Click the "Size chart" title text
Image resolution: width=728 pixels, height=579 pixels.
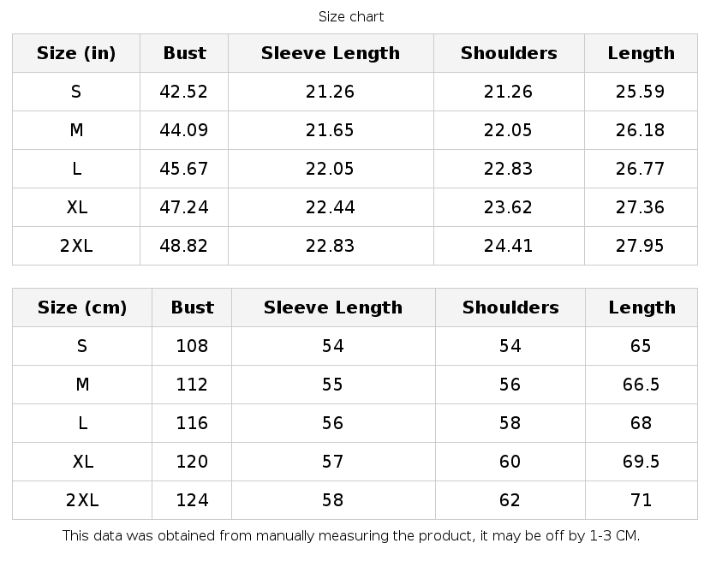tap(351, 16)
